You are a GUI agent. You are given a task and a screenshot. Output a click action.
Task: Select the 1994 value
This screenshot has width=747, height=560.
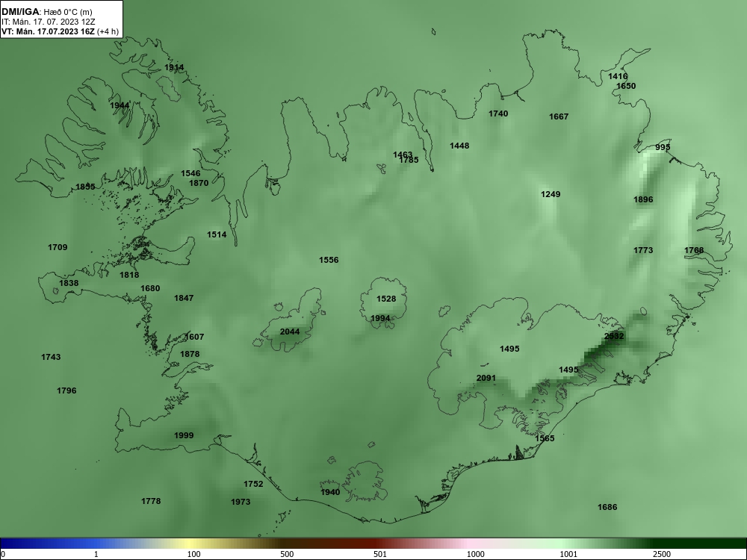coord(380,318)
